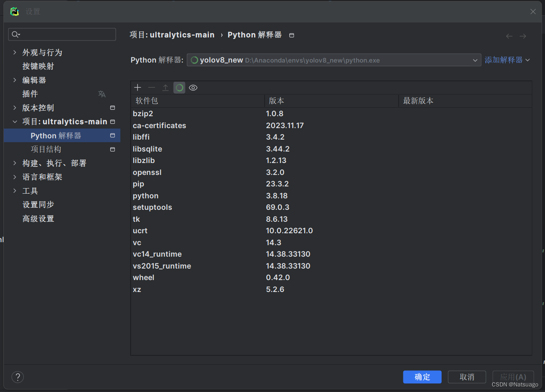Screen dimensions: 545x392
Task: Select 按键映射 in settings tree
Action: tap(38, 66)
